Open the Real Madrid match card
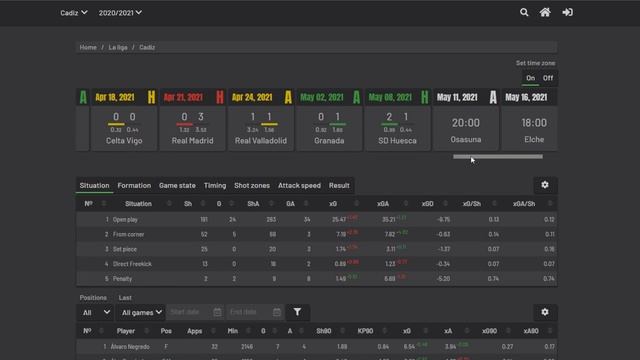This screenshot has width=640, height=360. 192,120
